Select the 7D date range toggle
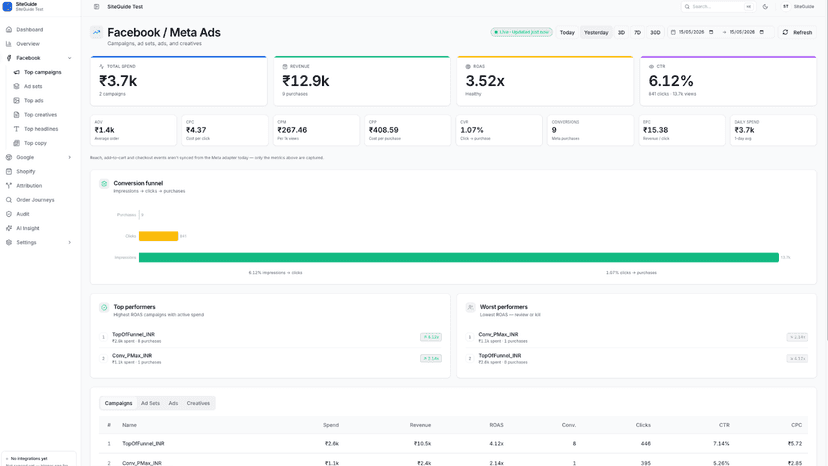 click(637, 32)
